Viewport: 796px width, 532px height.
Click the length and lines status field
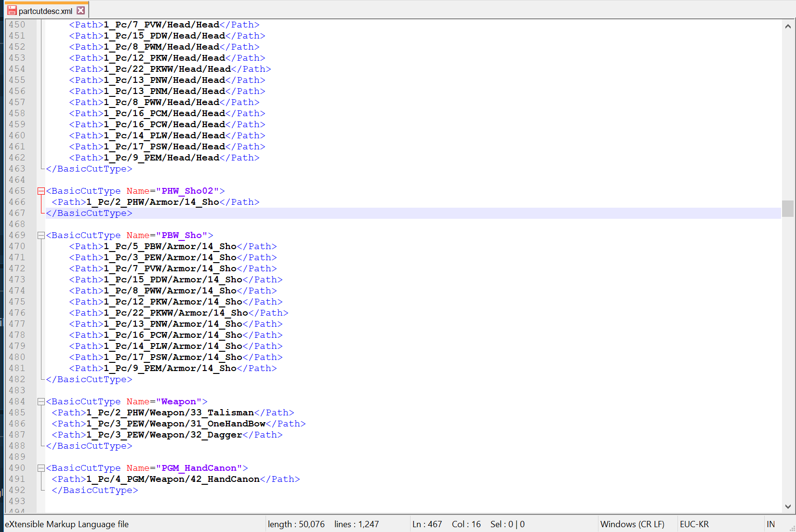[323, 524]
